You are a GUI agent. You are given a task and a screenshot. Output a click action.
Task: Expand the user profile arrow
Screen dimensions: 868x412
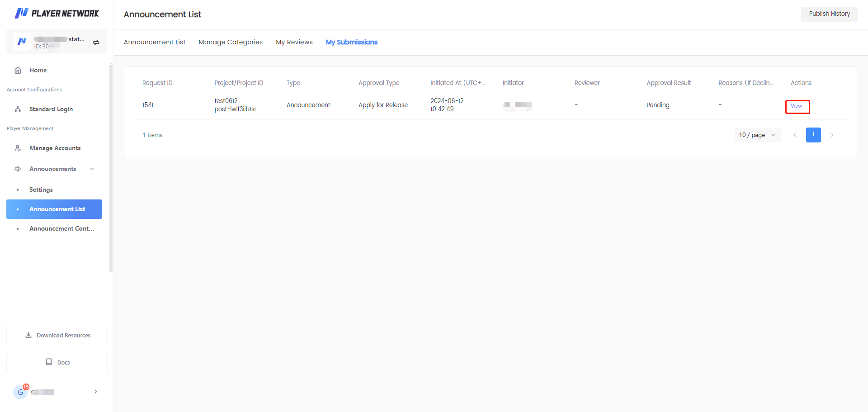tap(96, 392)
